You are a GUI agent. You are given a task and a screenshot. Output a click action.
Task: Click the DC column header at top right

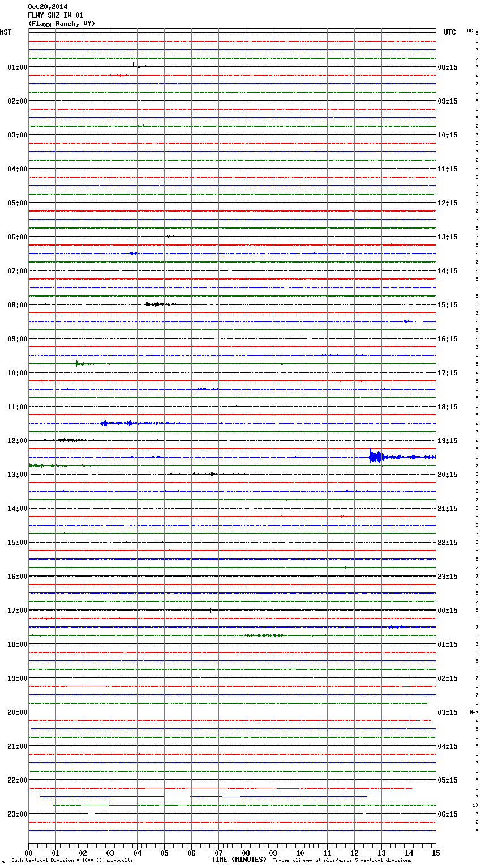point(470,31)
